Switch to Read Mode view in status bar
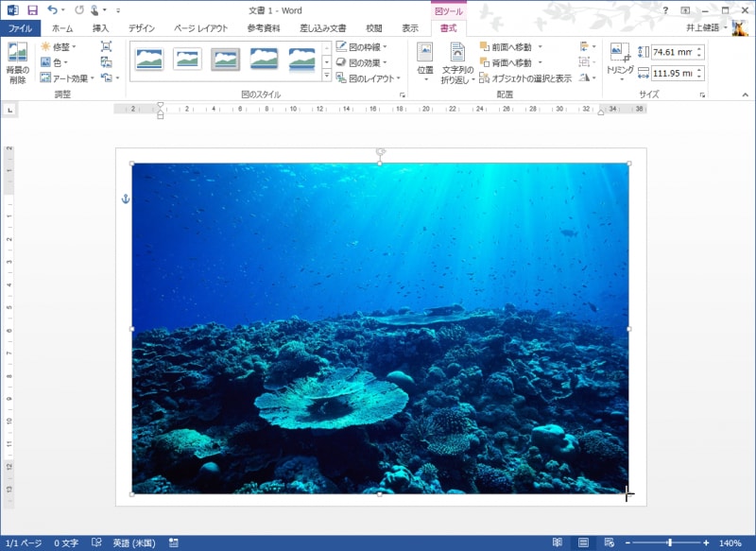Screen dimensions: 756x551 558,543
